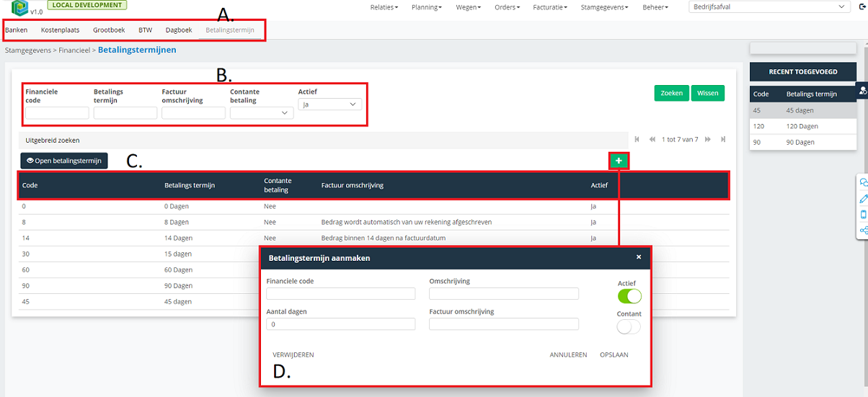The width and height of the screenshot is (868, 397).
Task: Jump to the last results page
Action: coord(723,140)
